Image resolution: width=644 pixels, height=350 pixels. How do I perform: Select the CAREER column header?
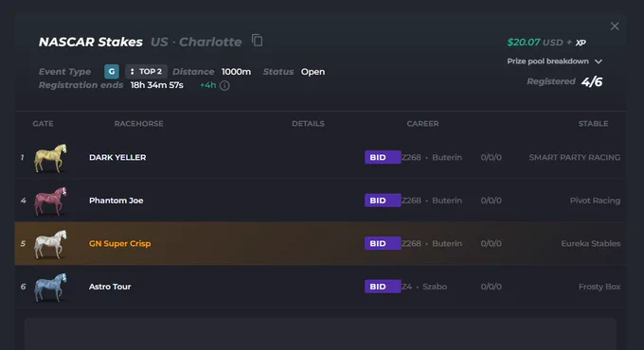tap(422, 124)
